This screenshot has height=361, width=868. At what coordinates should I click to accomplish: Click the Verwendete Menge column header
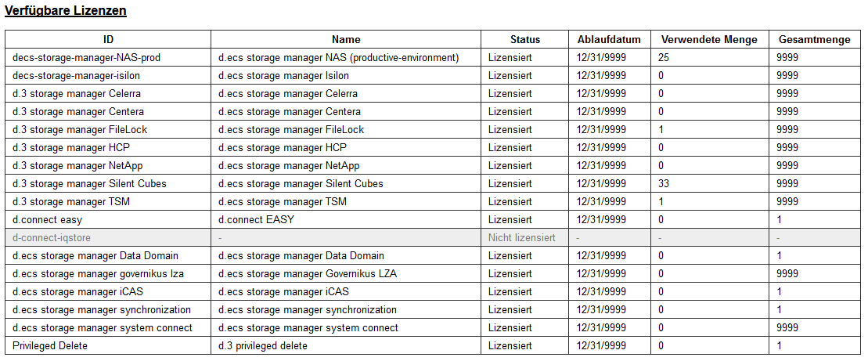pos(709,39)
